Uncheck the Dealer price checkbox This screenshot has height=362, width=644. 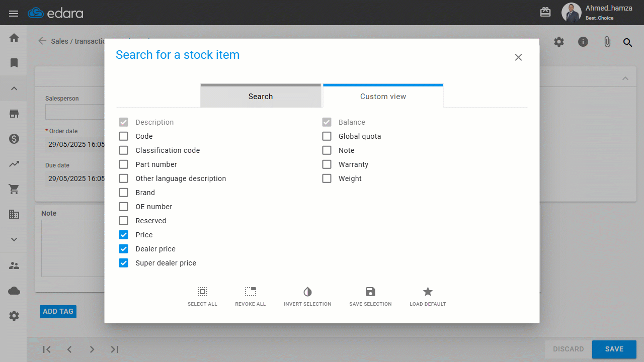[x=123, y=249]
